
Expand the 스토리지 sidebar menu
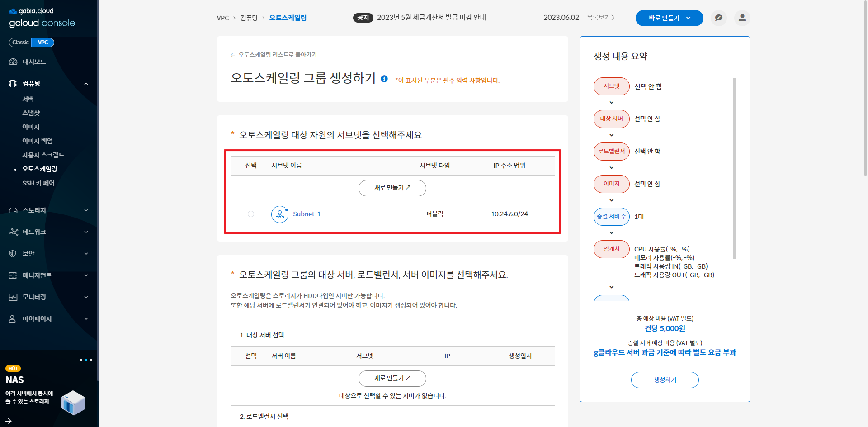click(48, 210)
